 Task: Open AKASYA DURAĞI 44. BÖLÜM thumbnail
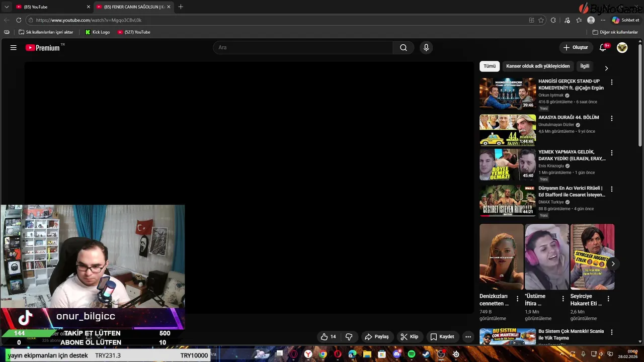508,130
